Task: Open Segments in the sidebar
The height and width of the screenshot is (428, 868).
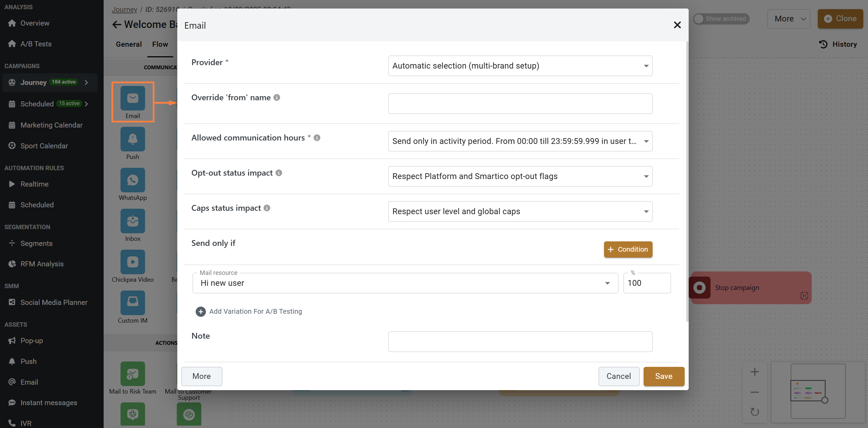Action: tap(36, 243)
